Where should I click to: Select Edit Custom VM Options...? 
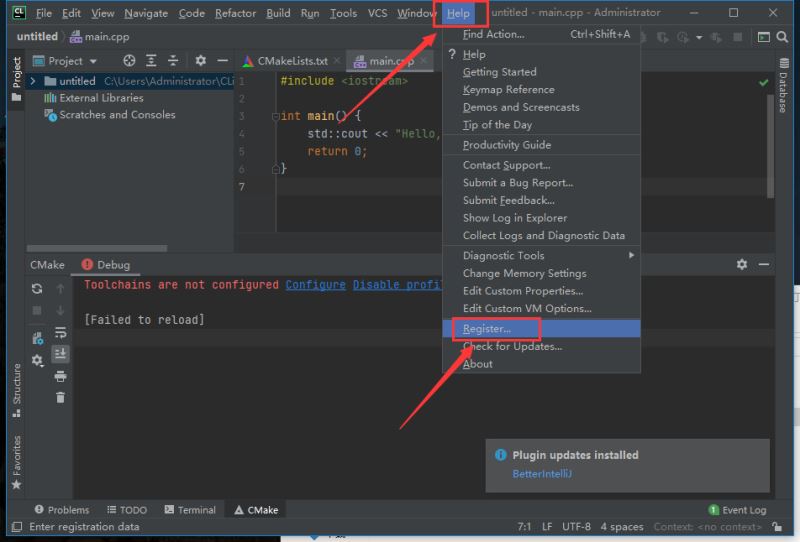tap(541, 308)
